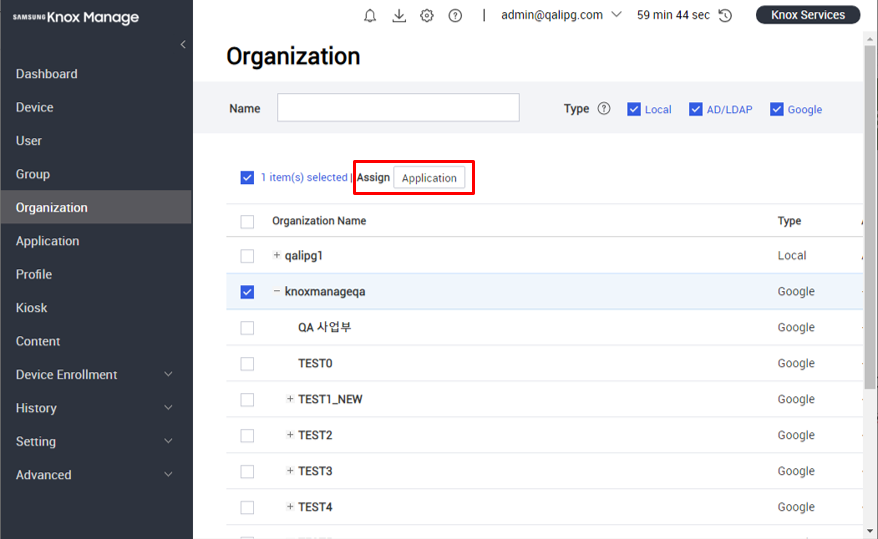Check the qalipg1 row checkbox
Screen dimensions: 878x539
[247, 256]
